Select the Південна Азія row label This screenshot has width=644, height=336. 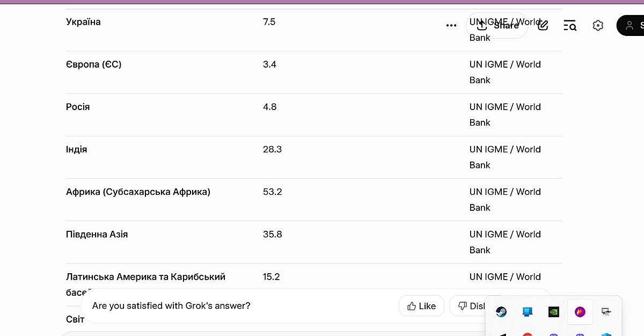[97, 235]
